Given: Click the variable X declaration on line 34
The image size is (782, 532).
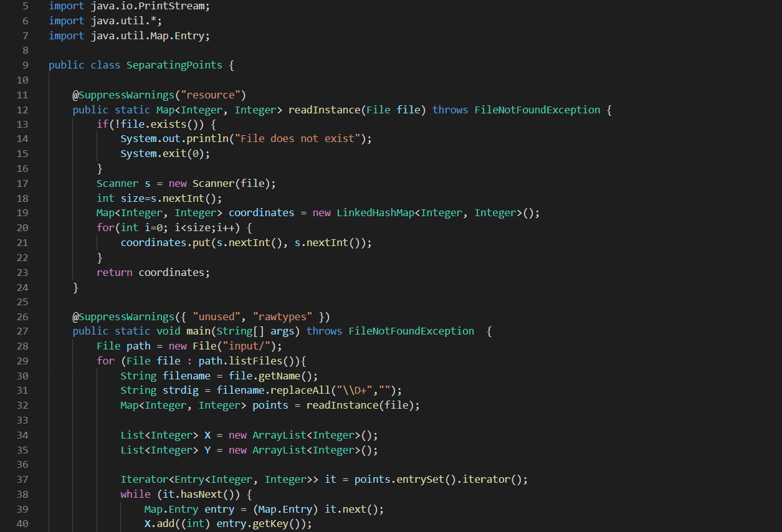Looking at the screenshot, I should pos(207,435).
